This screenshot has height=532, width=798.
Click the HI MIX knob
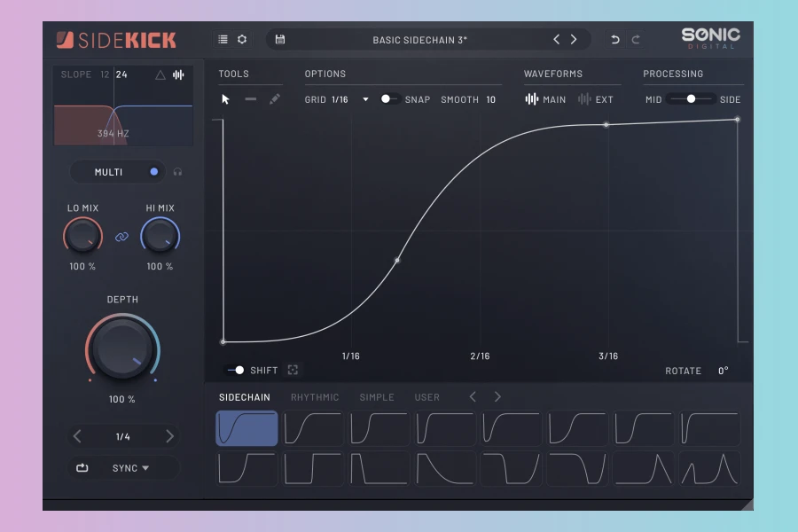click(x=160, y=236)
